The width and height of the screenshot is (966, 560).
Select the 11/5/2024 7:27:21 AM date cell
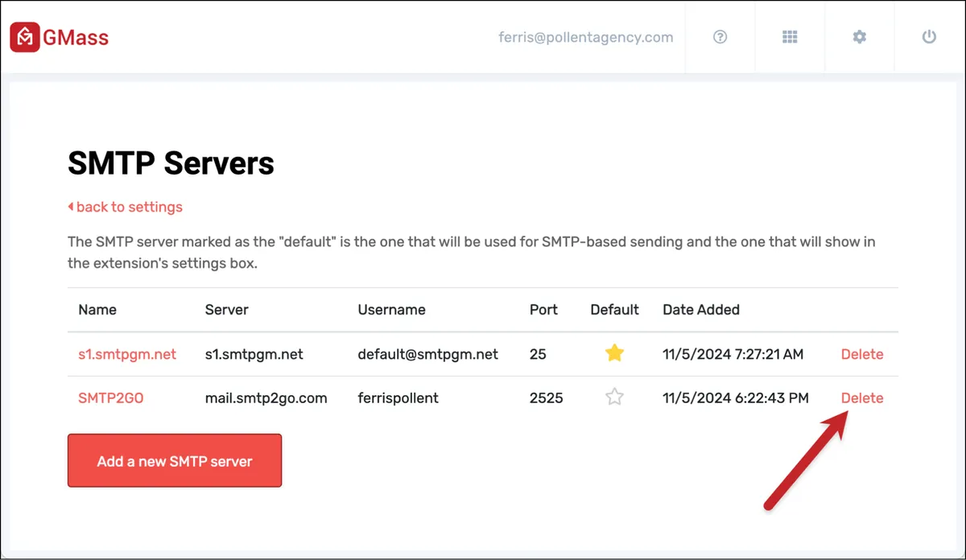pyautogui.click(x=733, y=354)
